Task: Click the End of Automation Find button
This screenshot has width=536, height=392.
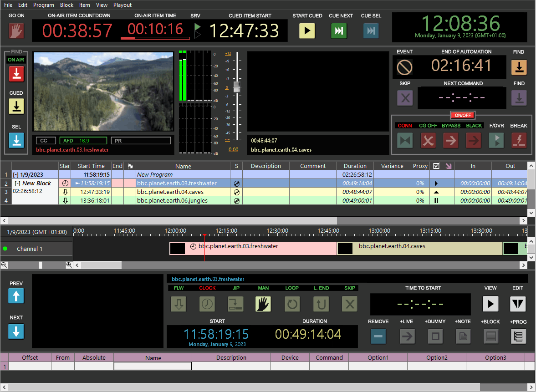Action: pyautogui.click(x=519, y=67)
